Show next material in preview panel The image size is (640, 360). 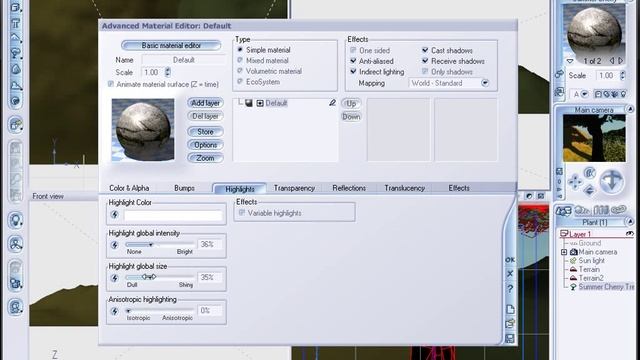click(621, 60)
